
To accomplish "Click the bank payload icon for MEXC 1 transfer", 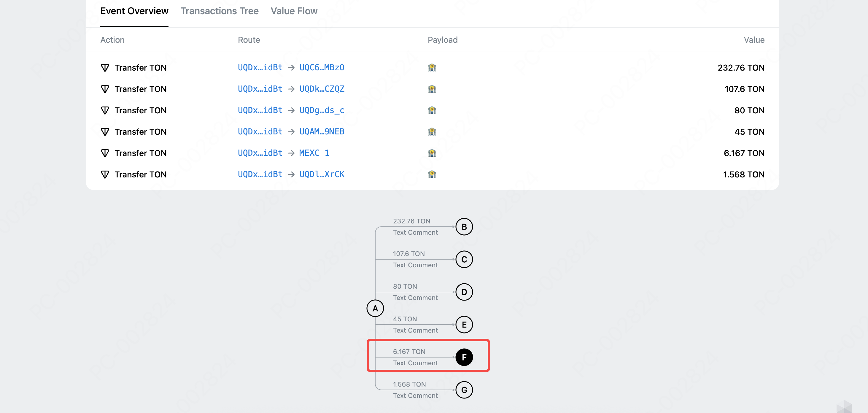I will point(432,153).
